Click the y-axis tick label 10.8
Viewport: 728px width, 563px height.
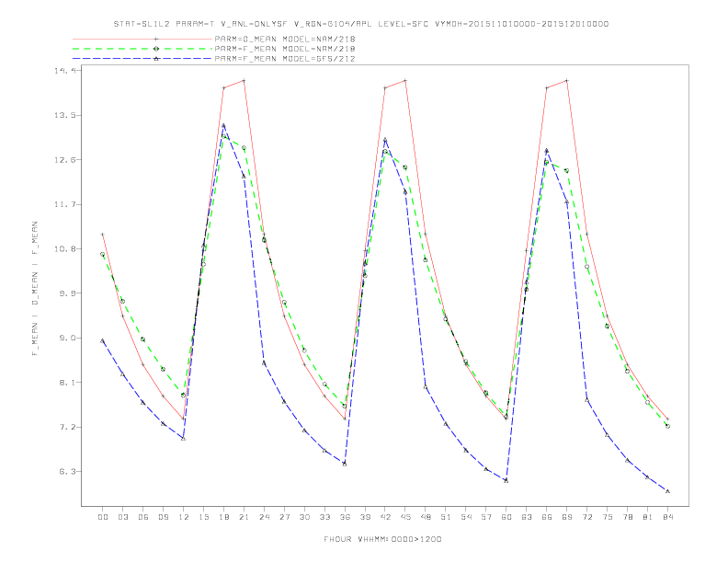tap(64, 249)
